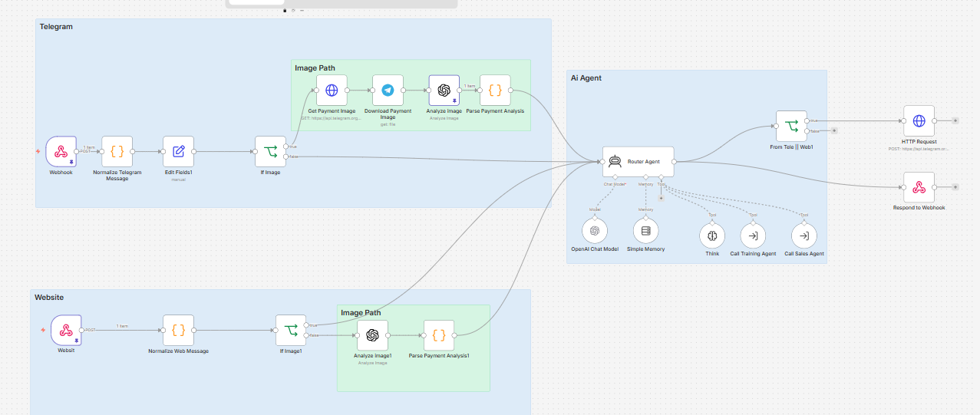Screen dimensions: 980x415
Task: Open the Simple Memory sub-node
Action: [645, 231]
